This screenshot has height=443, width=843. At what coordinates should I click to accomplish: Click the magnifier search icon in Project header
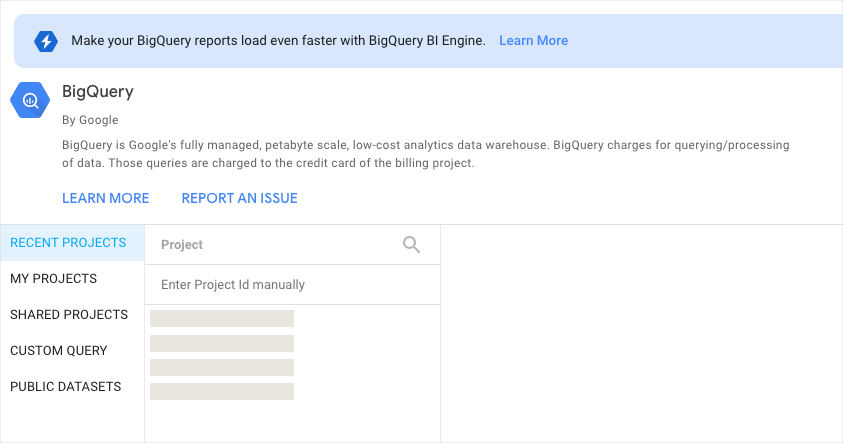tap(411, 245)
